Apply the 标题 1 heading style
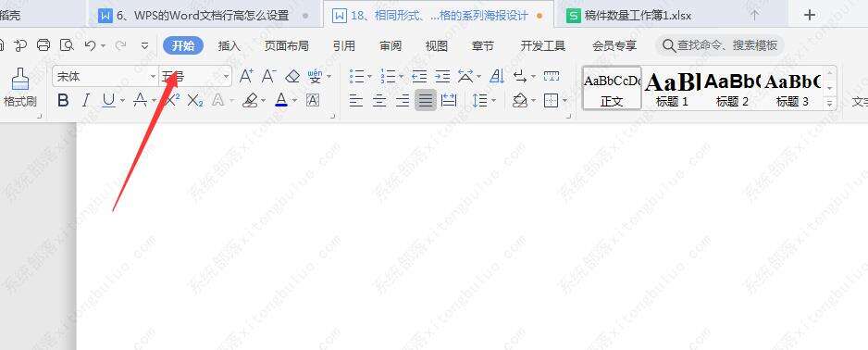868x350 pixels. [672, 89]
